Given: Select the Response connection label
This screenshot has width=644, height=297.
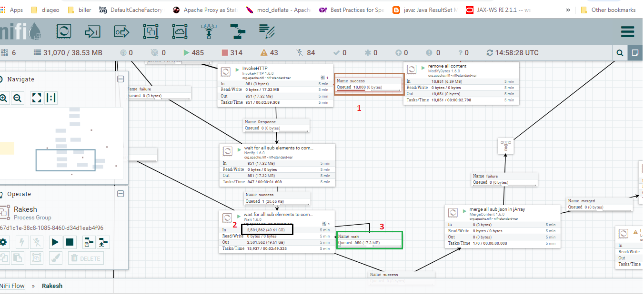Looking at the screenshot, I should pos(277,125).
